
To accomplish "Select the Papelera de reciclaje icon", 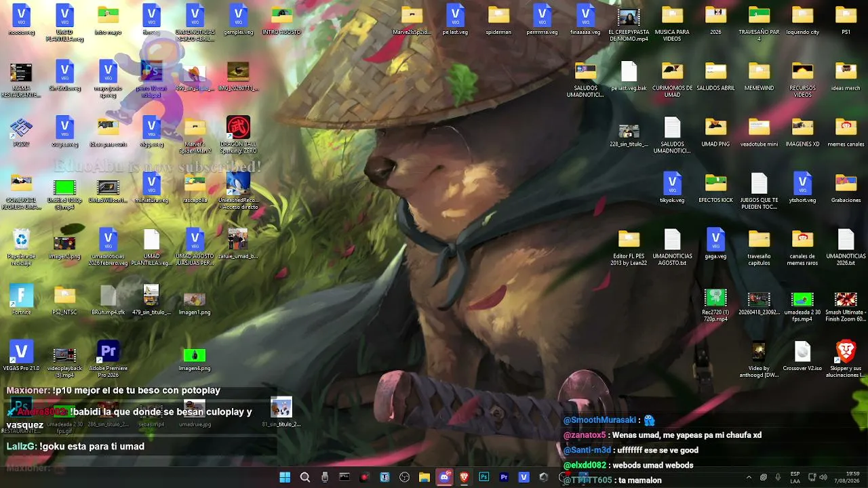I will [21, 247].
